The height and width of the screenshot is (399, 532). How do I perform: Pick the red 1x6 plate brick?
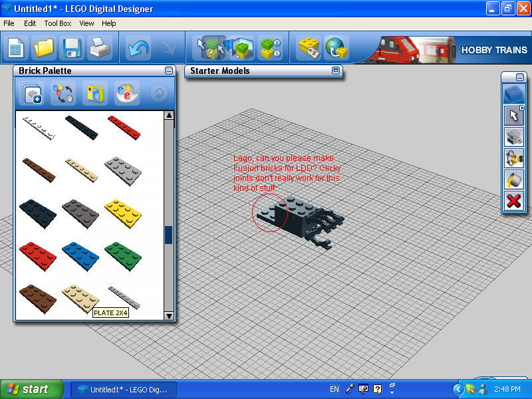[x=124, y=128]
